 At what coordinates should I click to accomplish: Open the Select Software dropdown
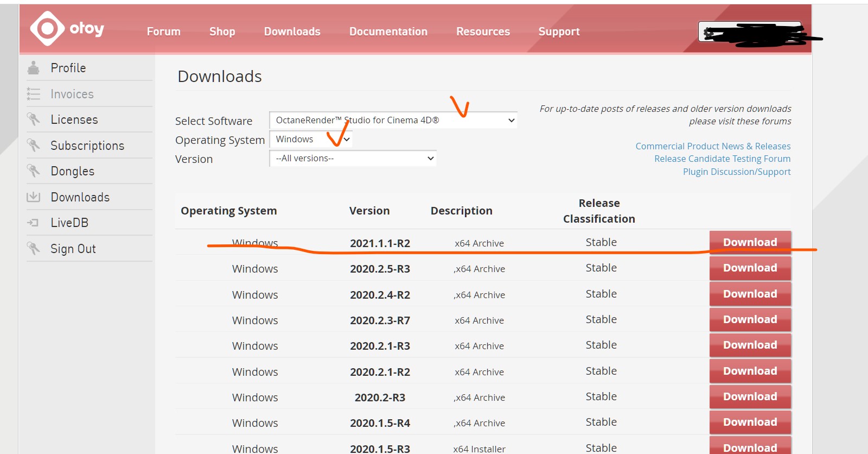click(x=393, y=120)
